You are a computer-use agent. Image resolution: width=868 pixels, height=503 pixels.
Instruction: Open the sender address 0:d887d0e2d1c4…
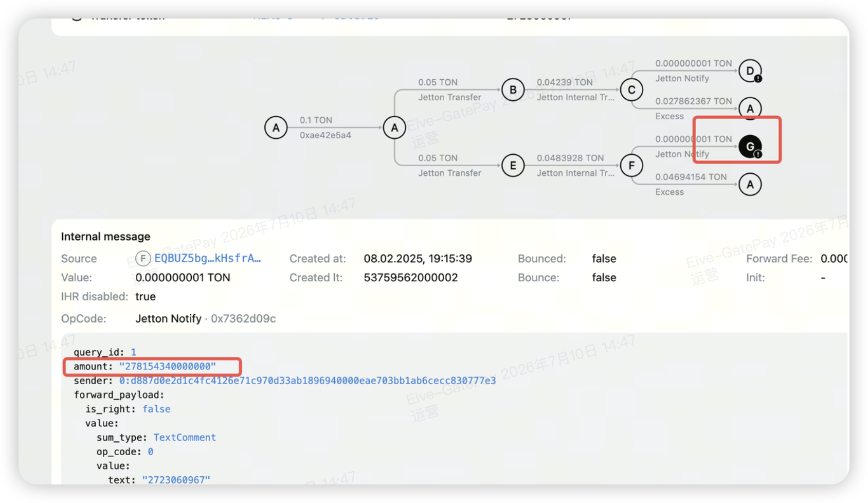(308, 381)
